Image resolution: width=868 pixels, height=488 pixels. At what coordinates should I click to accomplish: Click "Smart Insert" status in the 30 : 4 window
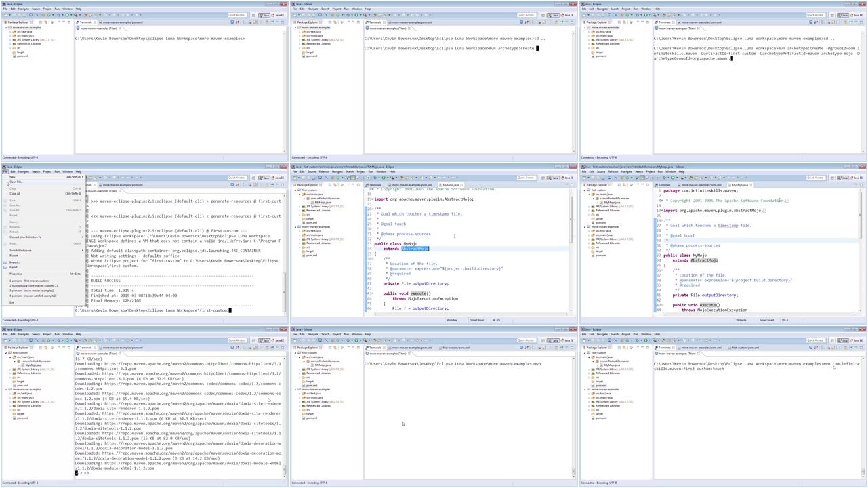click(x=766, y=320)
